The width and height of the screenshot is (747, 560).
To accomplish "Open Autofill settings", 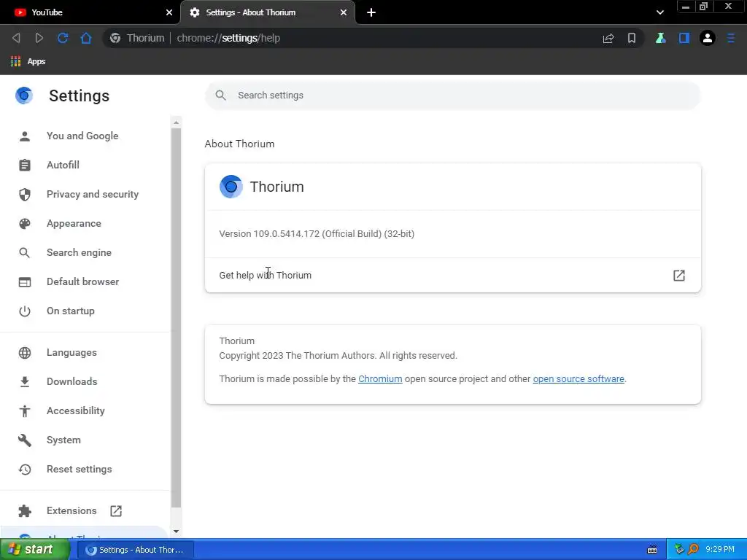I will [63, 166].
